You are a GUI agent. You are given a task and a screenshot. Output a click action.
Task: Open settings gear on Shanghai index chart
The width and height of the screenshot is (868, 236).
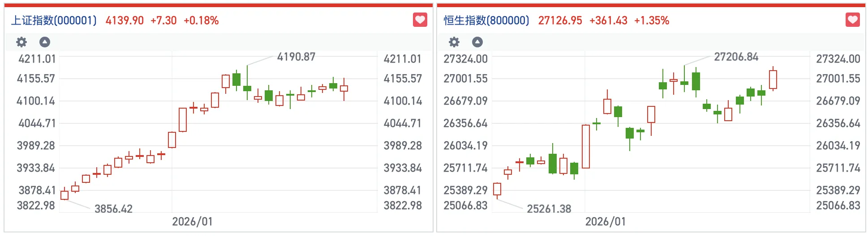(x=21, y=42)
